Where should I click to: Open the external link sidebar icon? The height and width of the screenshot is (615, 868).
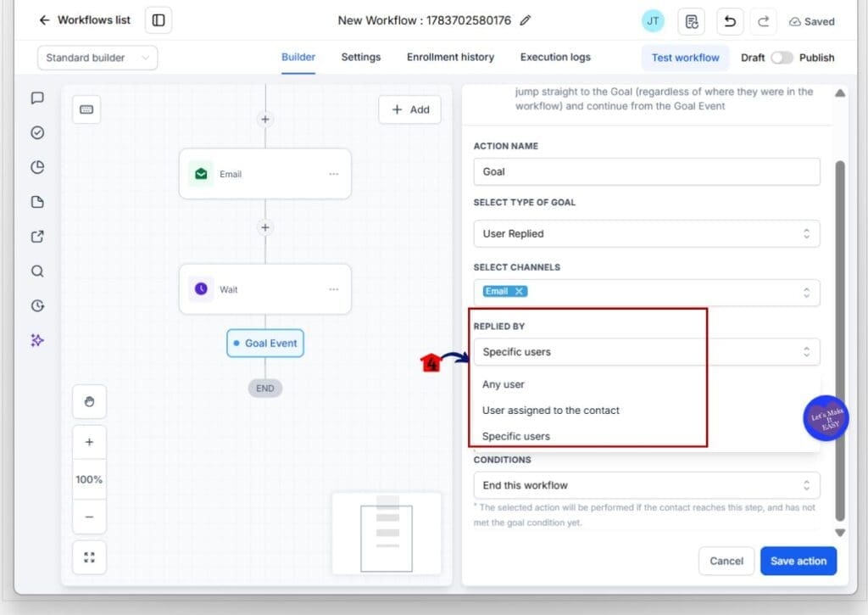[37, 237]
